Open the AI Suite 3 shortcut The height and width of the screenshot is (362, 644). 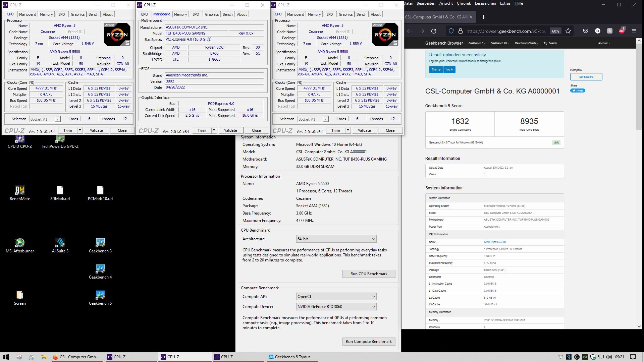coord(60,245)
